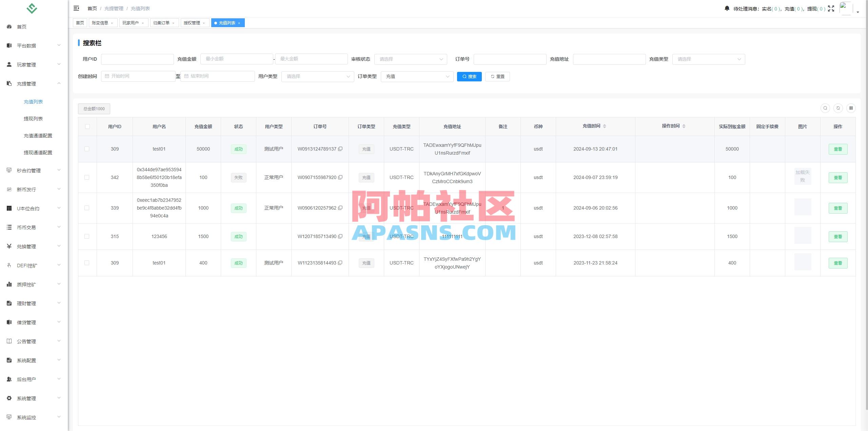Switch to the 玩家用户 tab
868x431 pixels.
coord(132,23)
